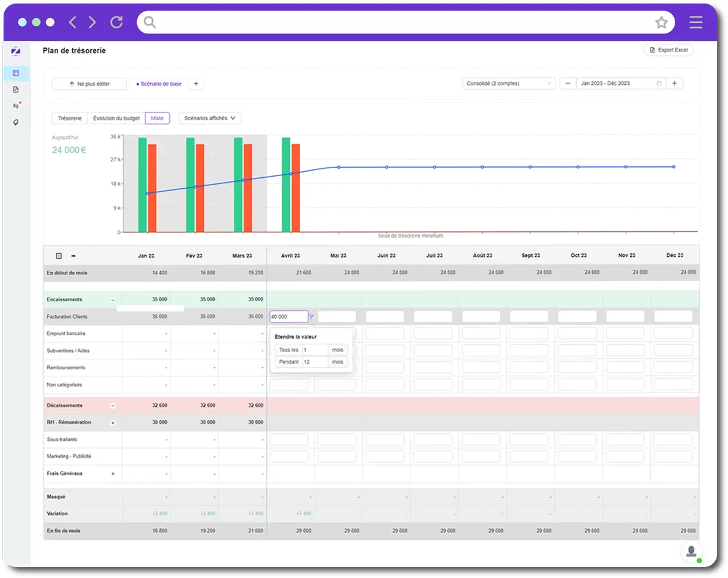
Task: Bookmark the page with the star icon
Action: (x=661, y=22)
